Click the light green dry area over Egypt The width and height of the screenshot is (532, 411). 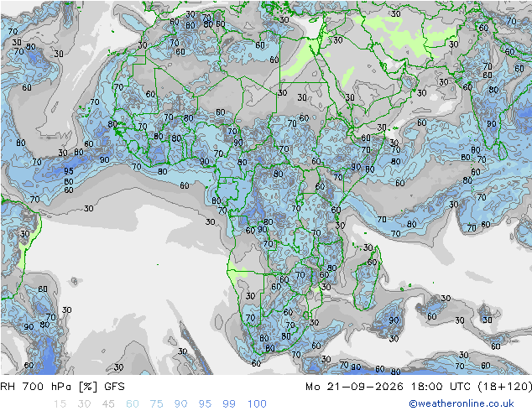pyautogui.click(x=300, y=61)
